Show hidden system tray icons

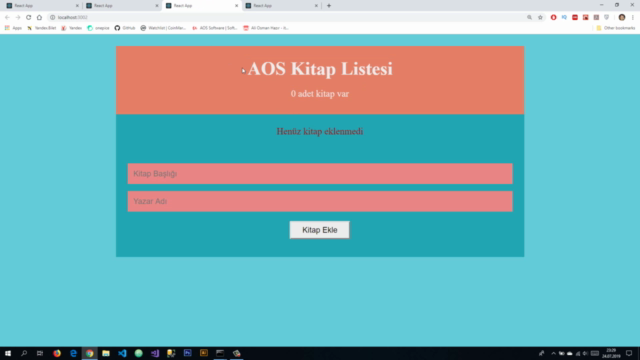[553, 353]
